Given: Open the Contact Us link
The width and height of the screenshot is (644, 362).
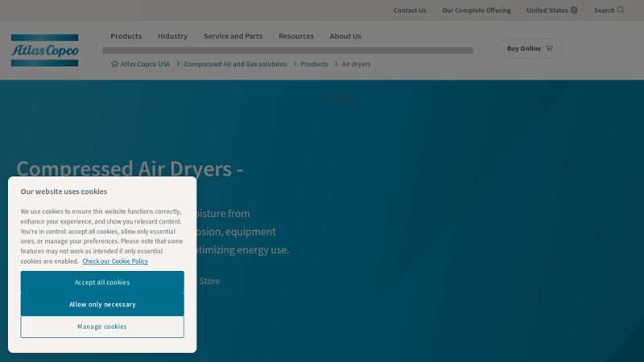Looking at the screenshot, I should [x=410, y=10].
